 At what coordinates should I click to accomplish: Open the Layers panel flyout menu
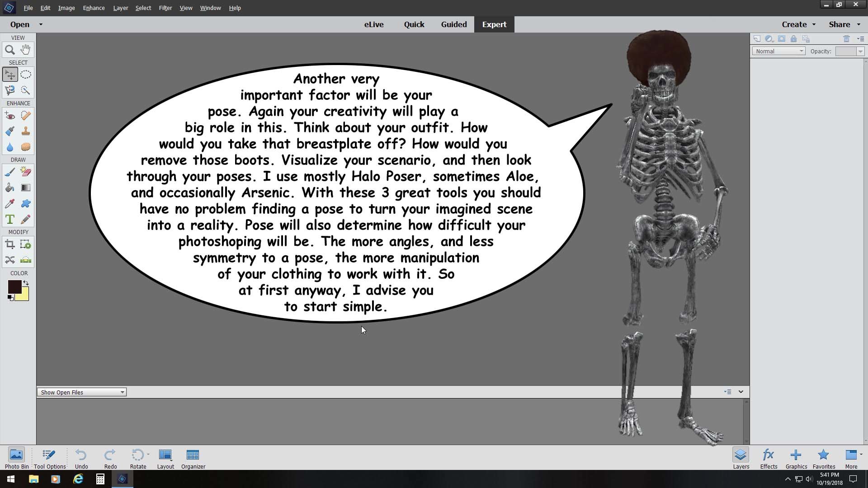coord(860,39)
